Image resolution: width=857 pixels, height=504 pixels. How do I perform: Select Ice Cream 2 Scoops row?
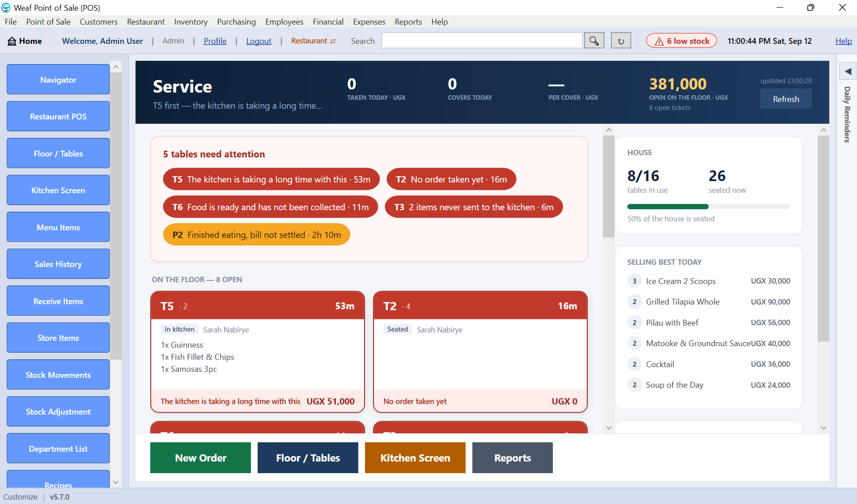point(709,281)
